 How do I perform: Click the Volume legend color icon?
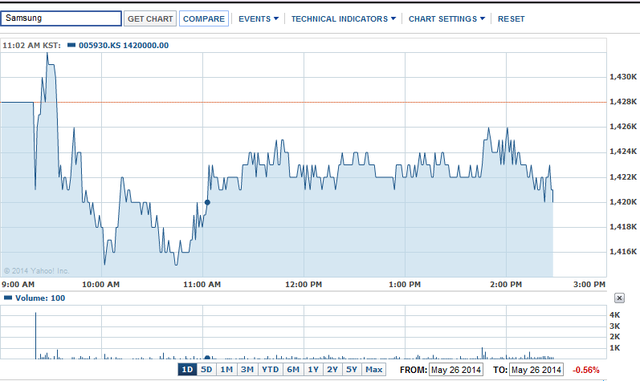(8, 298)
